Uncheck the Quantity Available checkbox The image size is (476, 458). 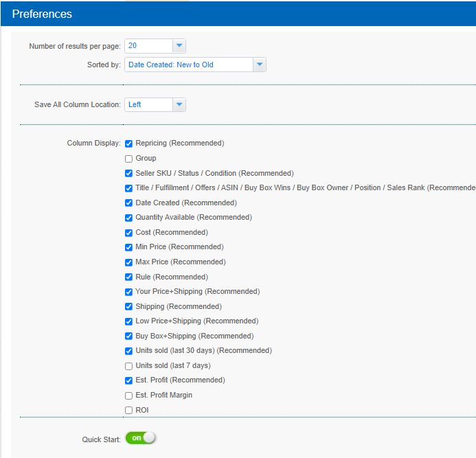pyautogui.click(x=128, y=218)
